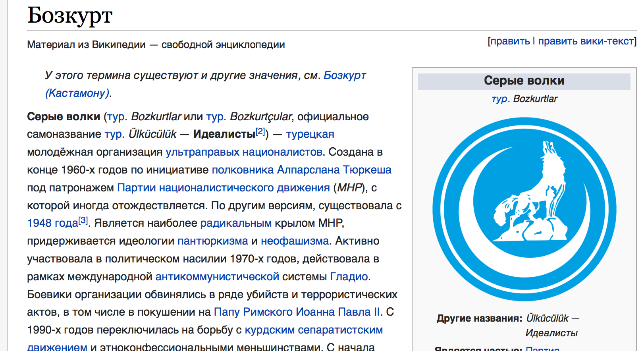Open footnote reference [2]
Viewport: 644px width, 351px height.
[260, 131]
